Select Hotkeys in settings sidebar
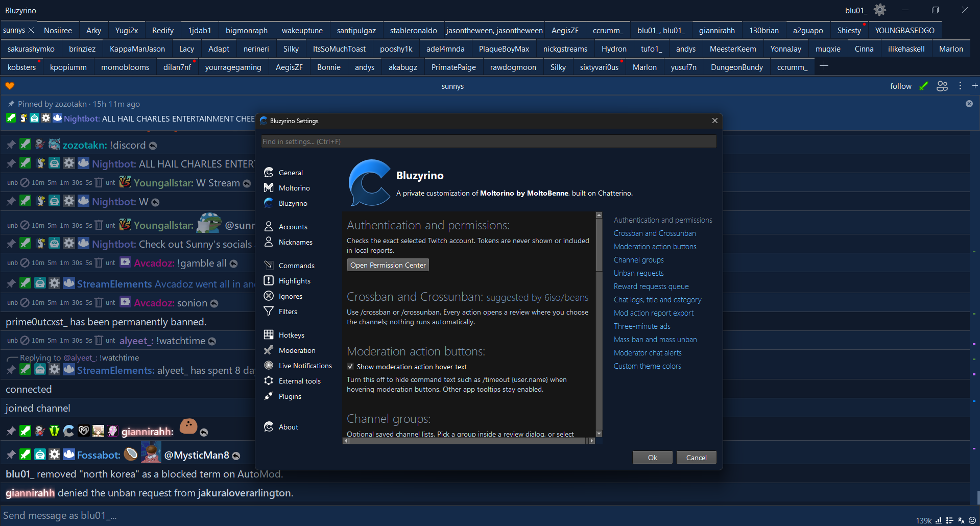 click(292, 335)
